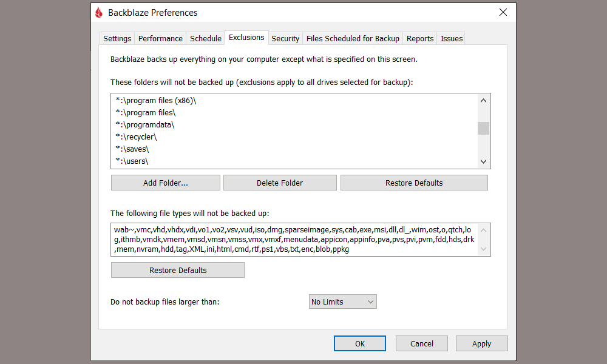Restore default file type exclusions

(x=178, y=270)
